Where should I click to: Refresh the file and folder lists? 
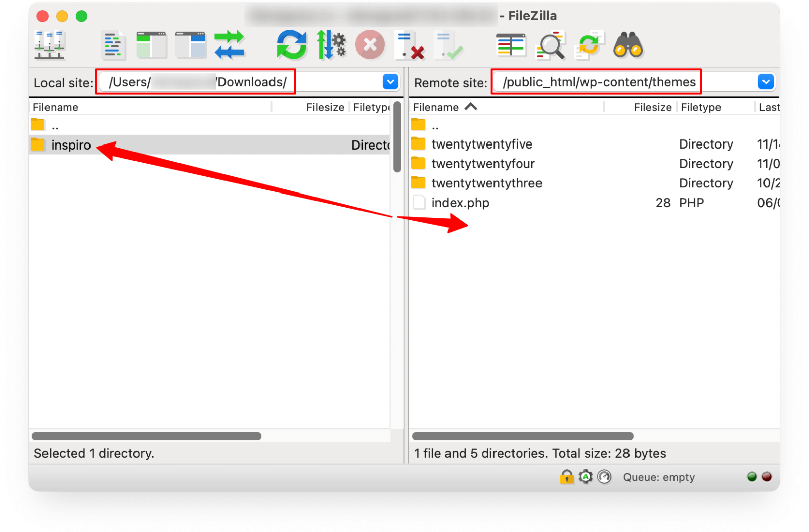(x=292, y=45)
